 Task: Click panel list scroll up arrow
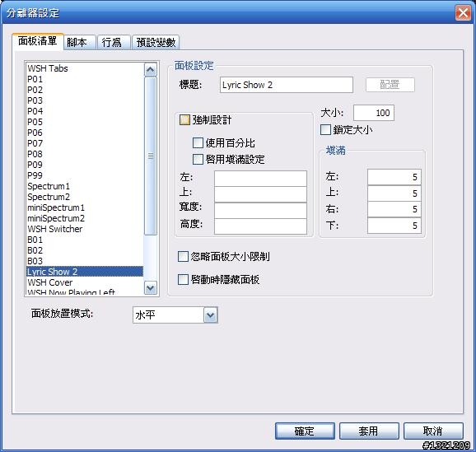(151, 70)
